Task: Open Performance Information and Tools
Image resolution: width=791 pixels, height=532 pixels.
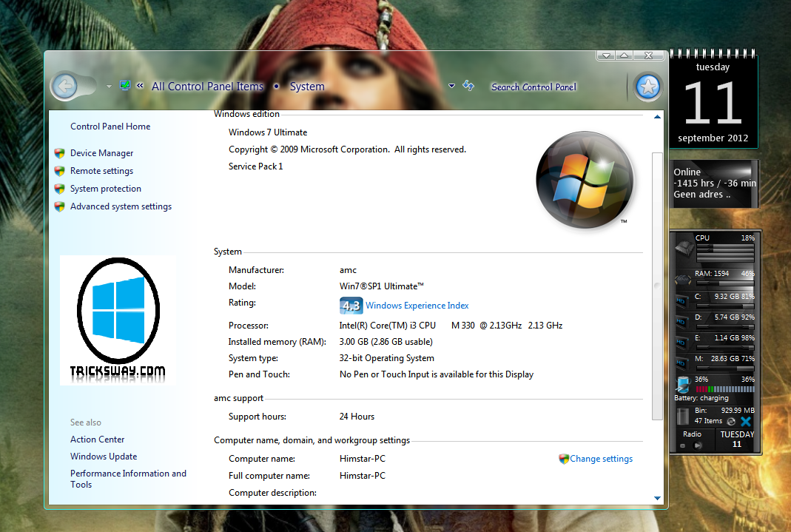Action: click(128, 479)
